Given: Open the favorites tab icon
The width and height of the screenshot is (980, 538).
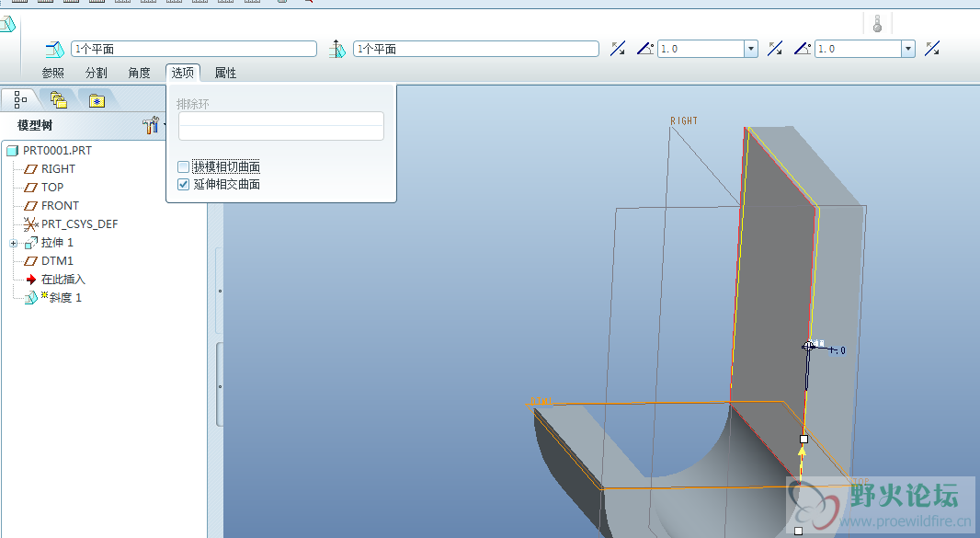Looking at the screenshot, I should [x=97, y=101].
